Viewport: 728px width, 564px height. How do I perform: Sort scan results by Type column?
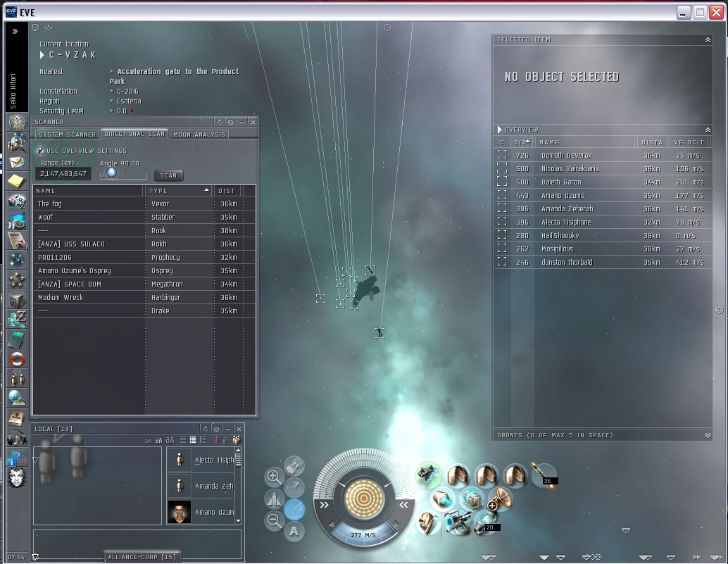(179, 190)
